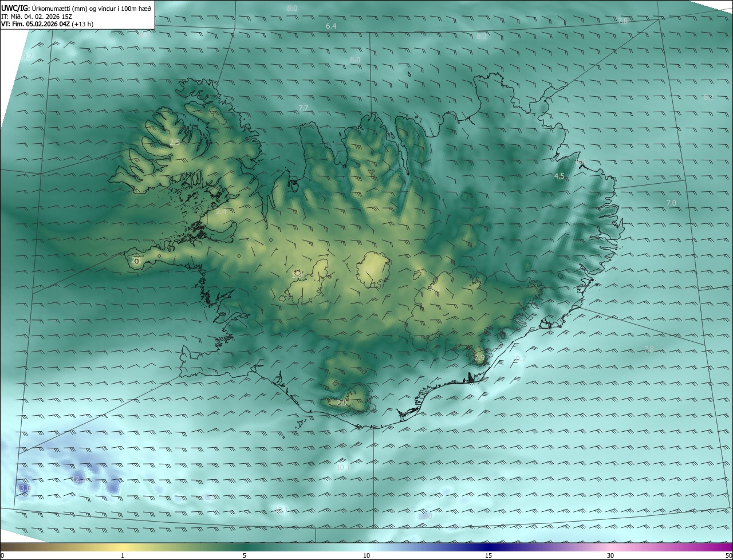Select the 'VT: Fim. 05.02.2026 04Z' line
The height and width of the screenshot is (560, 733).
[36, 24]
